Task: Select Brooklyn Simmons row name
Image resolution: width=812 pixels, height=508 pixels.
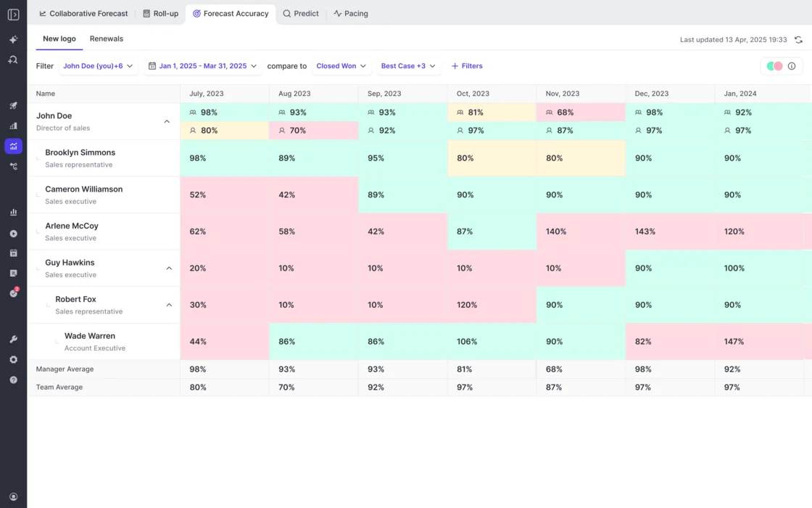Action: click(x=80, y=152)
